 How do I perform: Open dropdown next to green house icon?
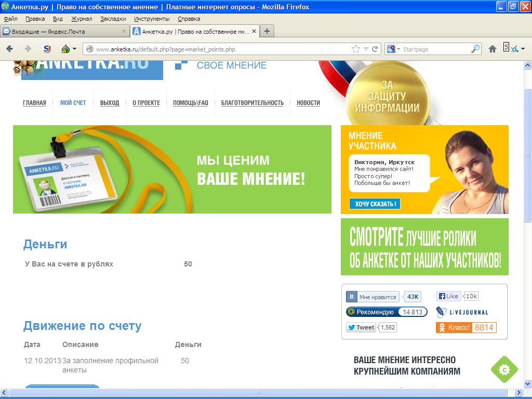coord(75,49)
